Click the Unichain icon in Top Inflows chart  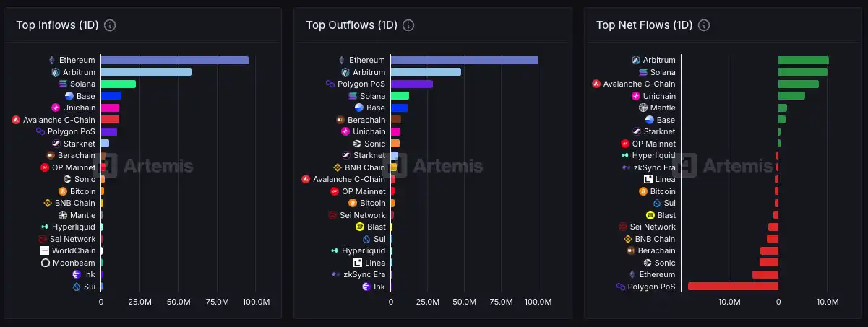tap(55, 108)
